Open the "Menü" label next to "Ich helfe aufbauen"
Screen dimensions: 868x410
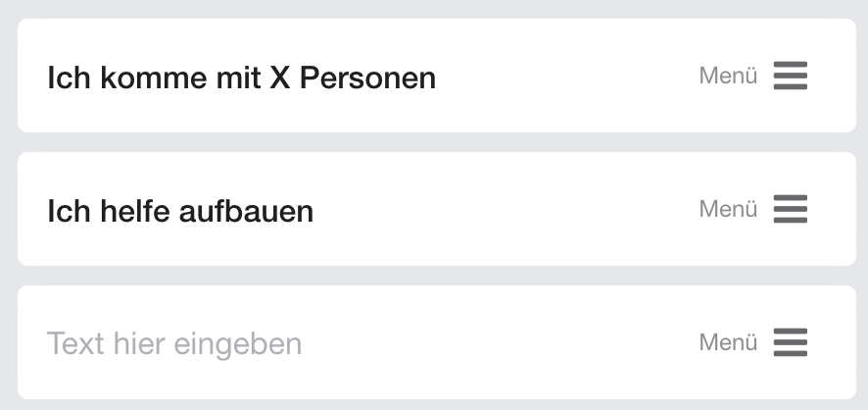tap(728, 209)
